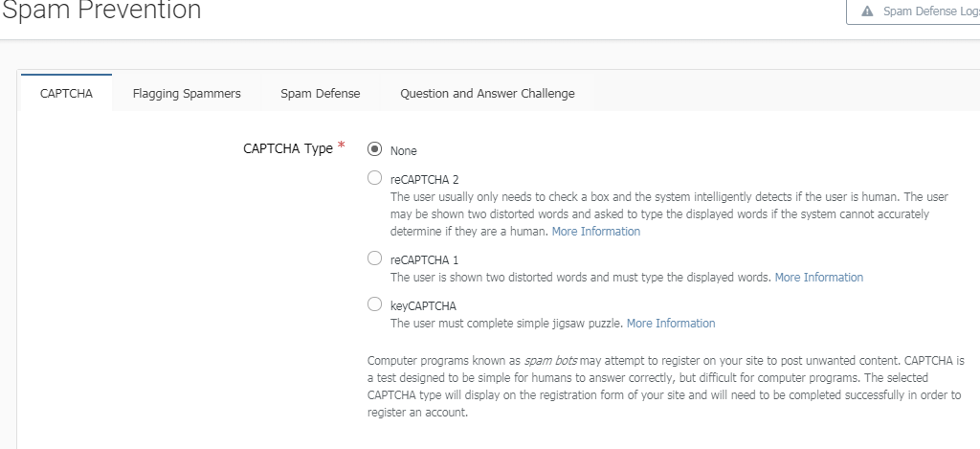Click the 'None' option label text
Viewport: 980px width, 449px height.
403,150
